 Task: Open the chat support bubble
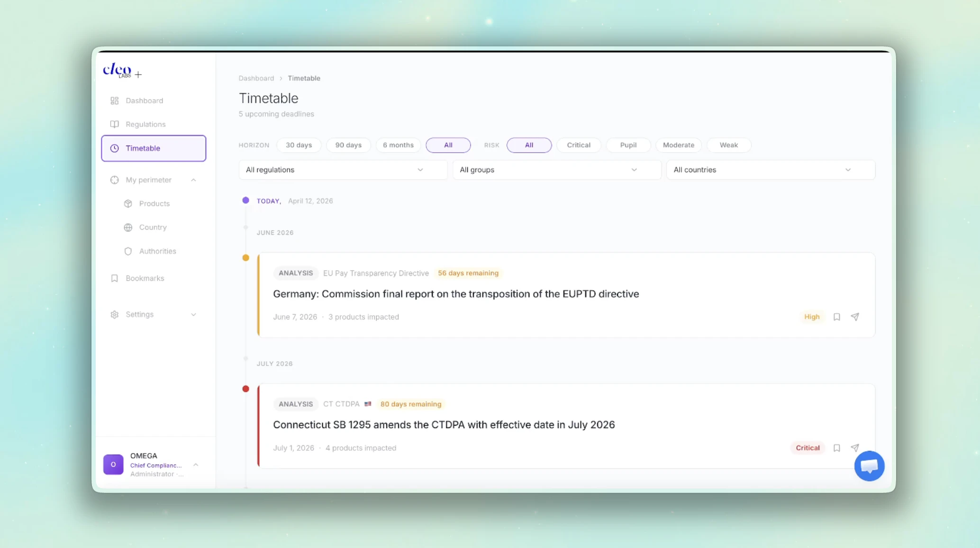point(869,466)
